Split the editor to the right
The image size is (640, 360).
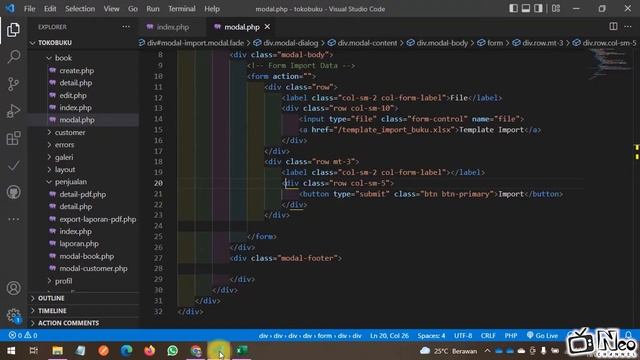point(613,27)
